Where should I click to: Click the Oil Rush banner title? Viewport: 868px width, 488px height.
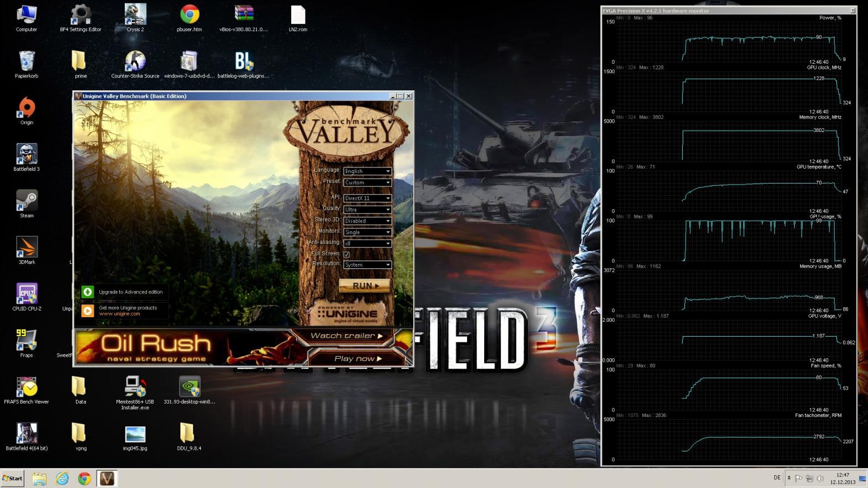click(x=156, y=343)
